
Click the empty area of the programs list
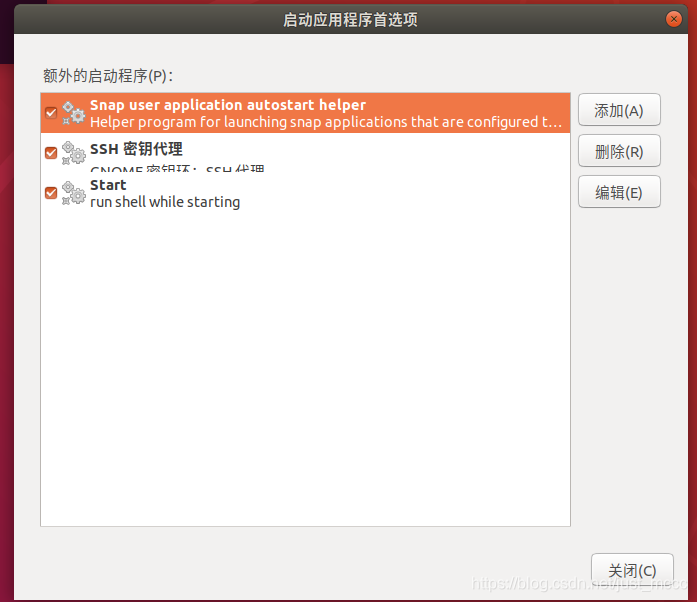point(305,369)
